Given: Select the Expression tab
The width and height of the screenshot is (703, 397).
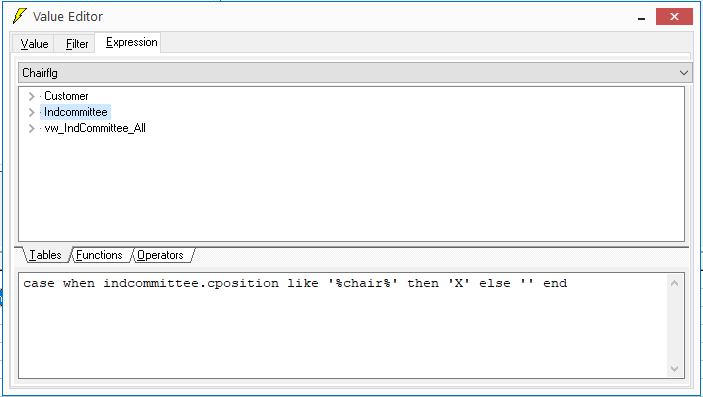Looking at the screenshot, I should pos(131,42).
